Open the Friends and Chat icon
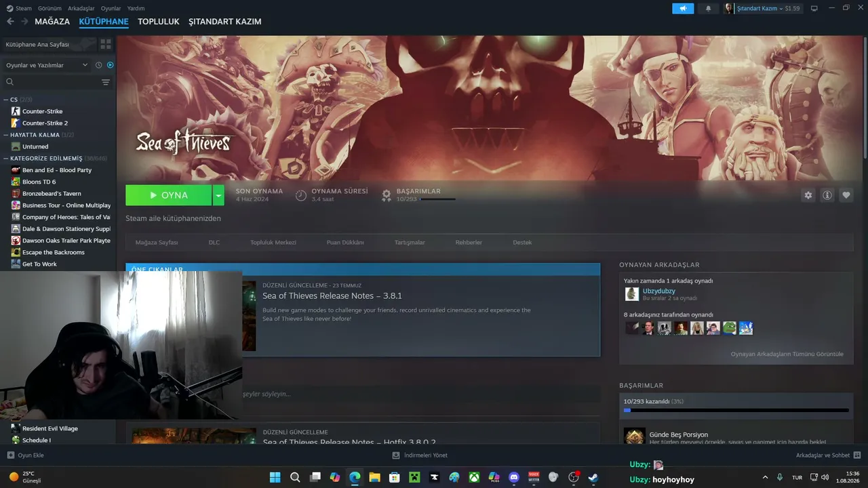868x488 pixels. point(857,455)
